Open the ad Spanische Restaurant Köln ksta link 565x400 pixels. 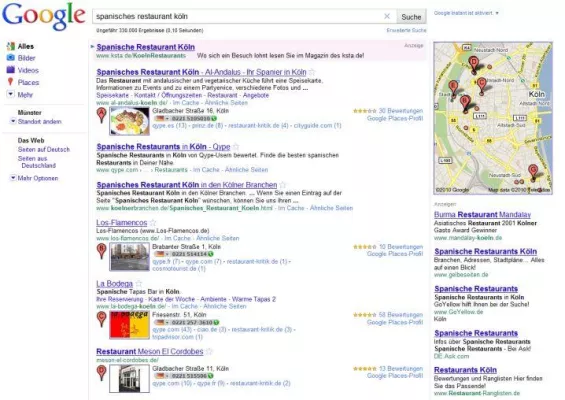pos(146,47)
